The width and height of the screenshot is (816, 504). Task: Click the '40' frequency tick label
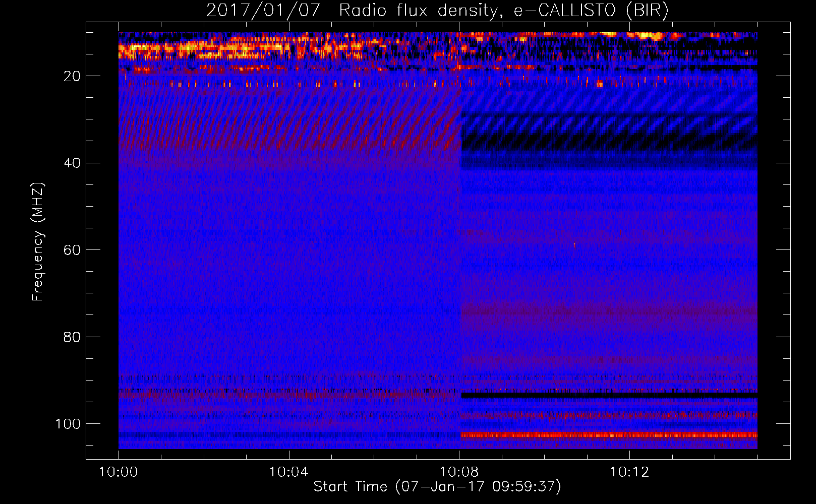click(72, 163)
